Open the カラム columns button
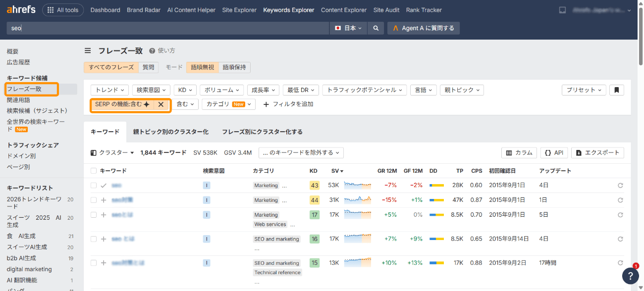The height and width of the screenshot is (291, 644). click(x=519, y=153)
